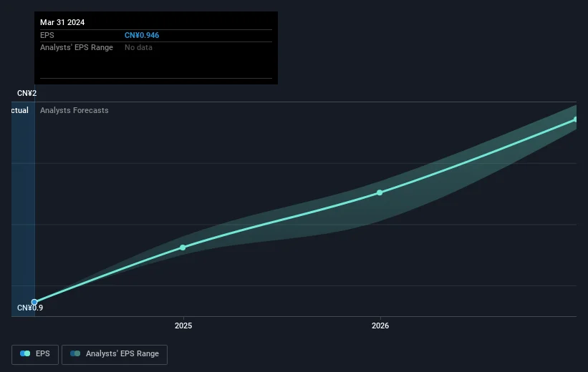Image resolution: width=588 pixels, height=372 pixels.
Task: Click the 2026 x-axis label
Action: (x=380, y=326)
